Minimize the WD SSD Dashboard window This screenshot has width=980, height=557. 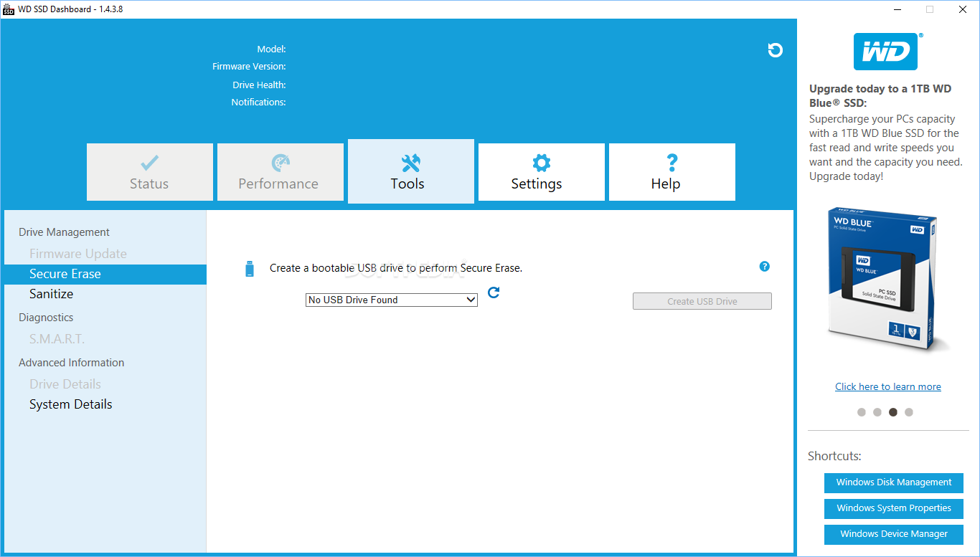[x=897, y=9]
